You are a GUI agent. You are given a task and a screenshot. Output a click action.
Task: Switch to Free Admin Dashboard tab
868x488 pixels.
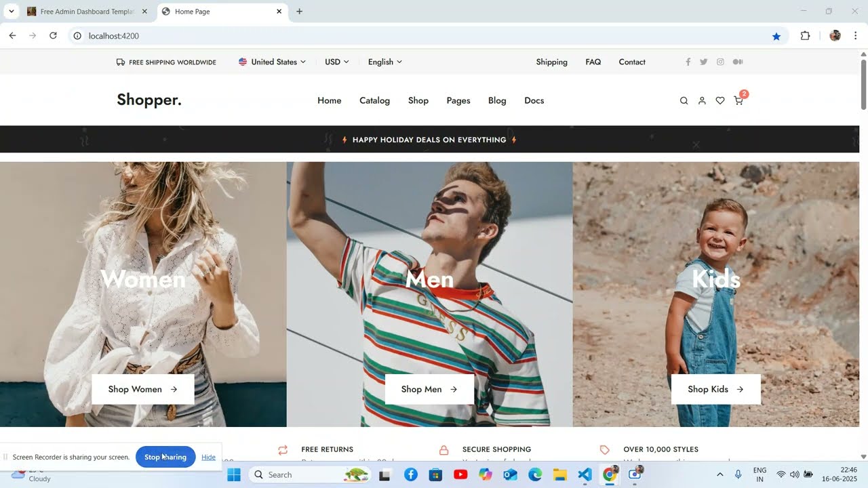coord(87,12)
